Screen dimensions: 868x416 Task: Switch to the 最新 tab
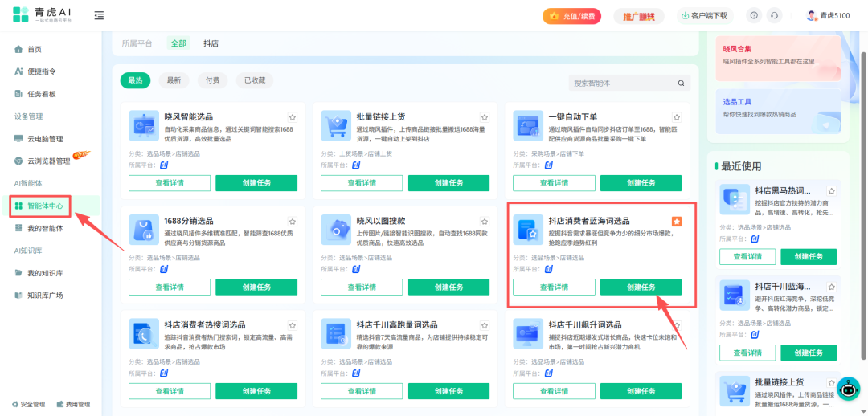click(174, 80)
